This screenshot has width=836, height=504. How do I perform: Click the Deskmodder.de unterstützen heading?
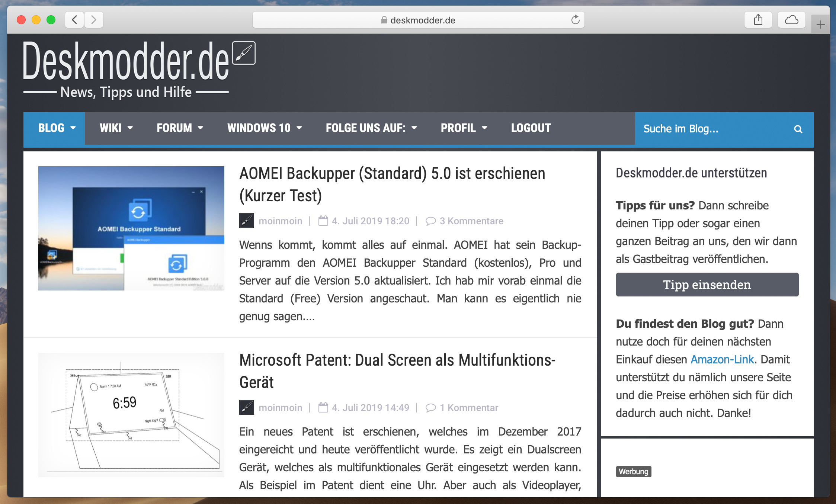coord(691,173)
